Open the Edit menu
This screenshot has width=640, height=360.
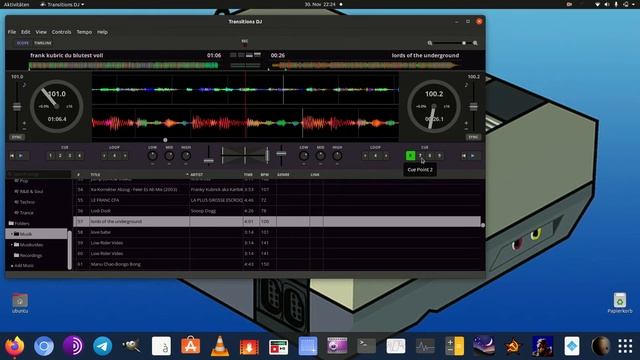pos(25,32)
